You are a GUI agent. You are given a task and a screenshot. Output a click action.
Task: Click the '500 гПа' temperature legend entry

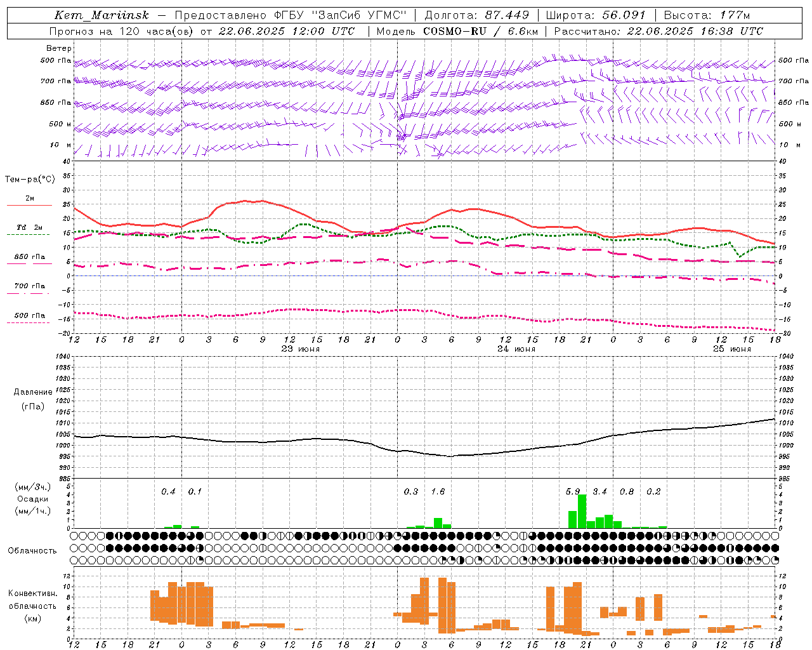(x=29, y=315)
